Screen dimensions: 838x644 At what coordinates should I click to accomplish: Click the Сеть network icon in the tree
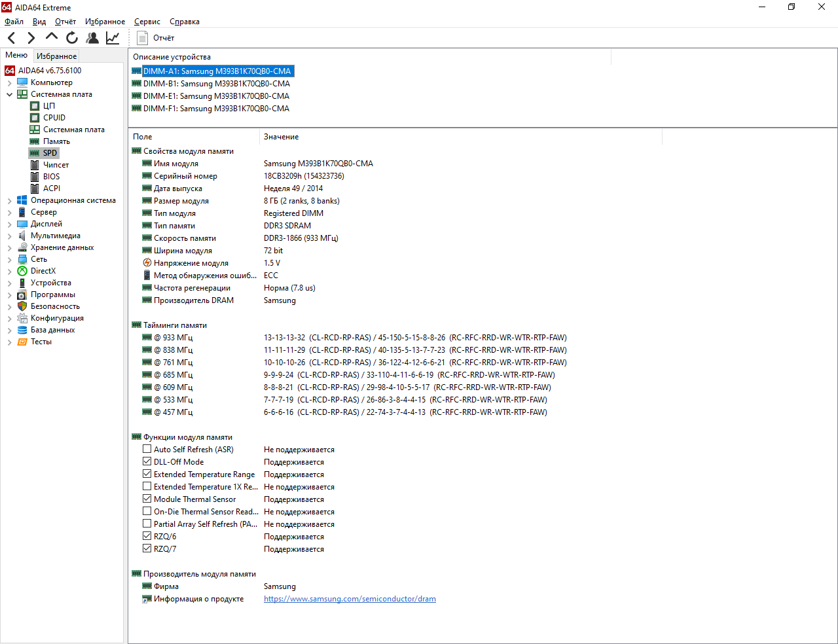click(x=22, y=259)
